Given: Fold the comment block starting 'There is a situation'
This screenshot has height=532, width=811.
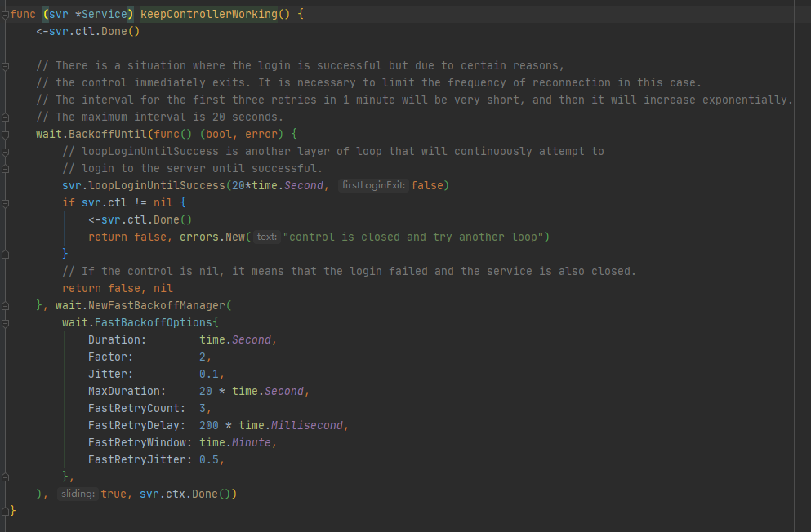Looking at the screenshot, I should 5,65.
